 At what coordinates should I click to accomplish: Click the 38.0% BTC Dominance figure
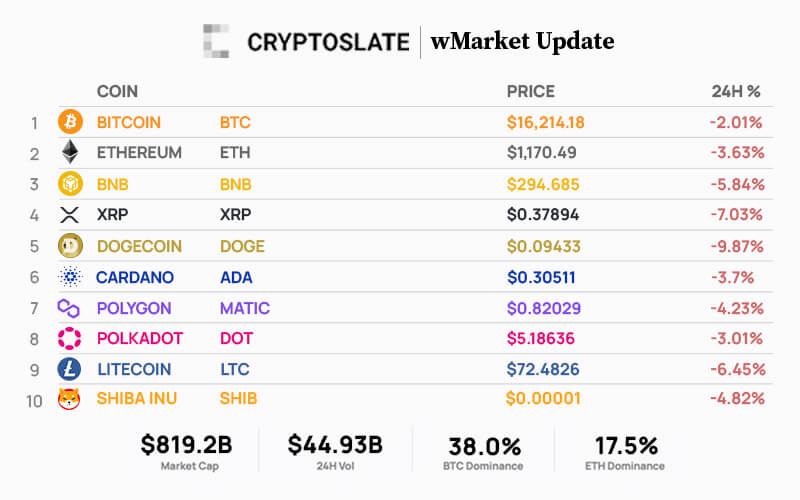pos(485,446)
